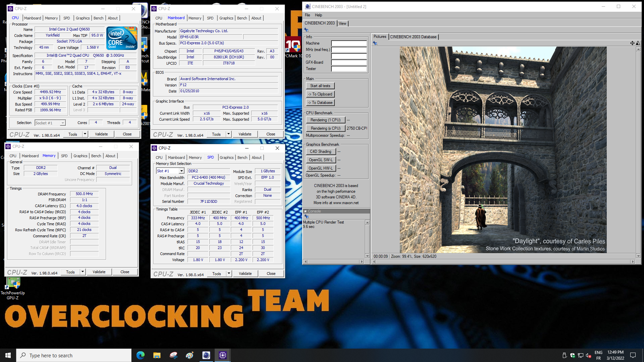644x362 pixels.
Task: Open the CINEBENCH 2003 Database tab
Action: point(413,37)
